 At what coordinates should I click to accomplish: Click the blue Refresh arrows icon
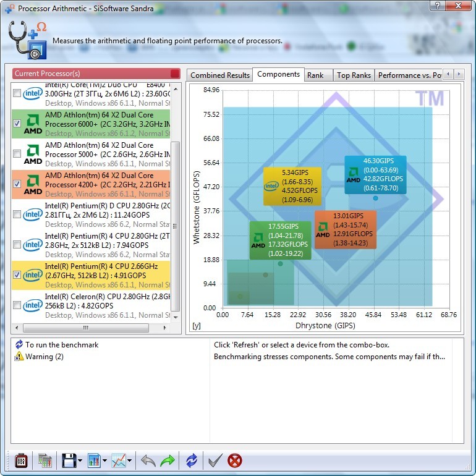tap(191, 461)
